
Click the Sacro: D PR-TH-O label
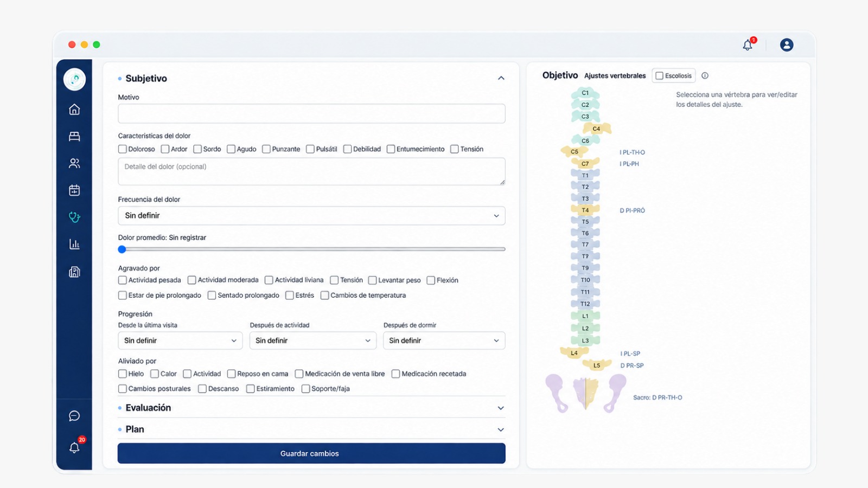pos(658,398)
